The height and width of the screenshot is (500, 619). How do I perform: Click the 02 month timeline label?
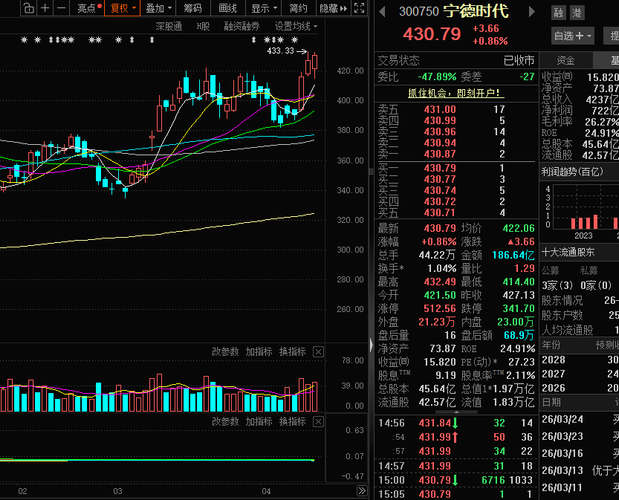pos(23,491)
